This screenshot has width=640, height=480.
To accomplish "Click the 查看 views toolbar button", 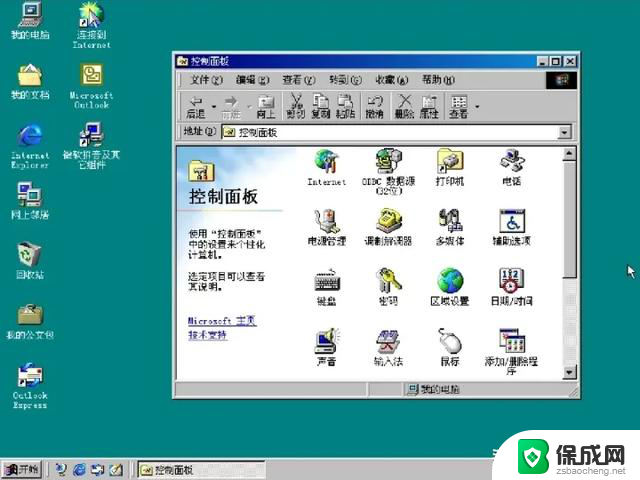I will click(458, 107).
